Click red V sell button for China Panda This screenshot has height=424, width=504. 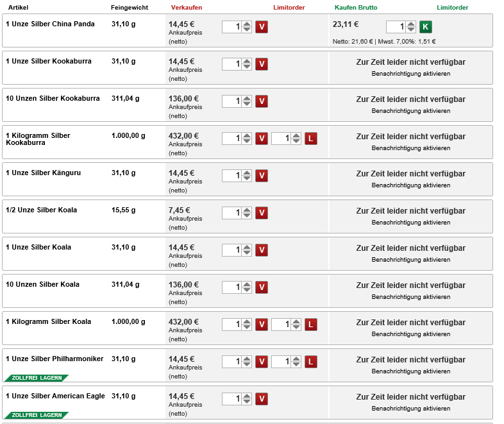(262, 27)
